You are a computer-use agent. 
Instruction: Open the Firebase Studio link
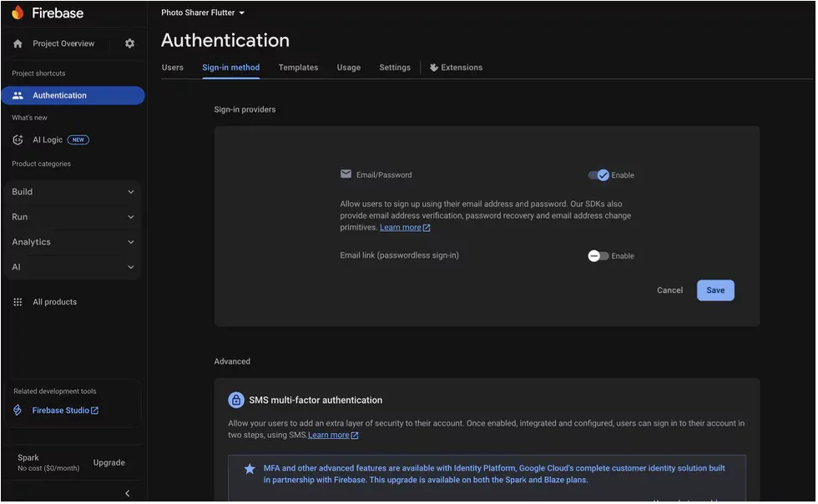click(x=61, y=411)
